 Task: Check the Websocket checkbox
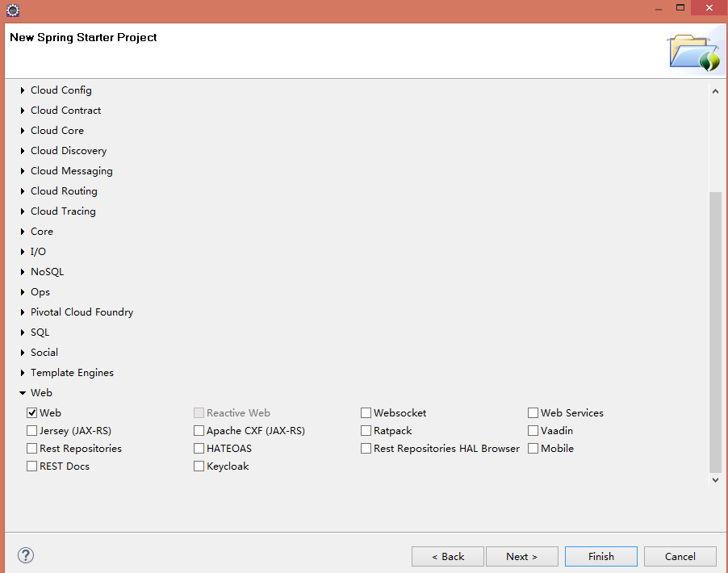click(366, 412)
